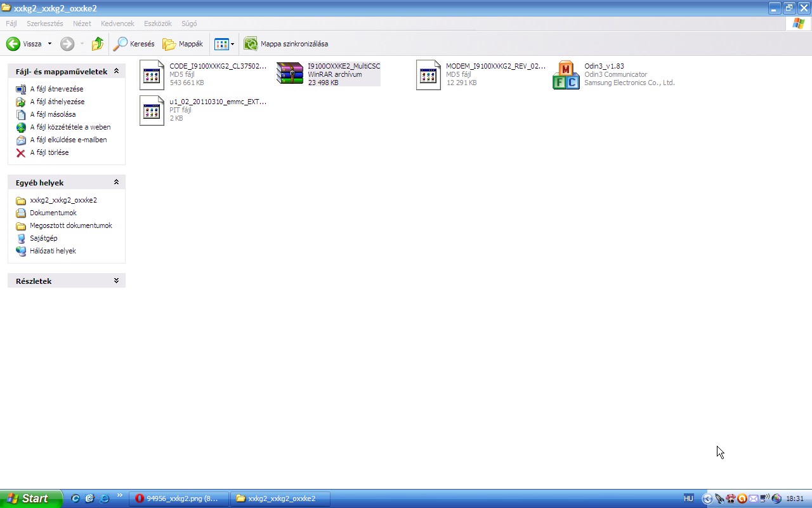Select the u1_02_20110310_emmc PIT file icon
Viewport: 812px width, 508px height.
pos(152,110)
